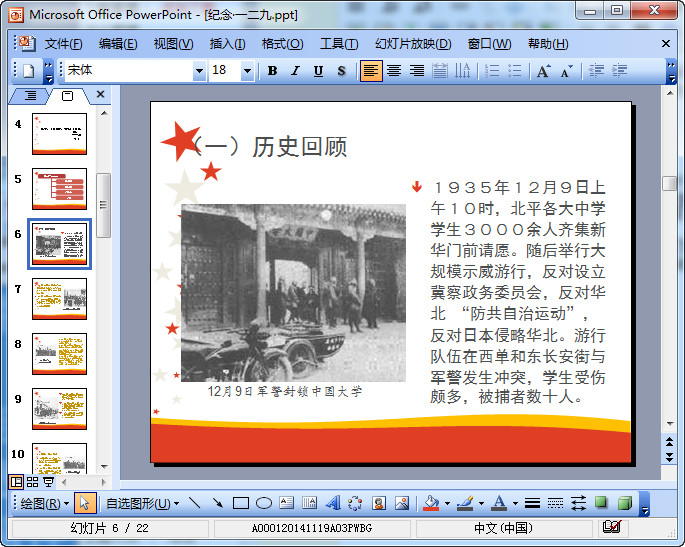Click Select Objects pointer tool

click(x=85, y=503)
